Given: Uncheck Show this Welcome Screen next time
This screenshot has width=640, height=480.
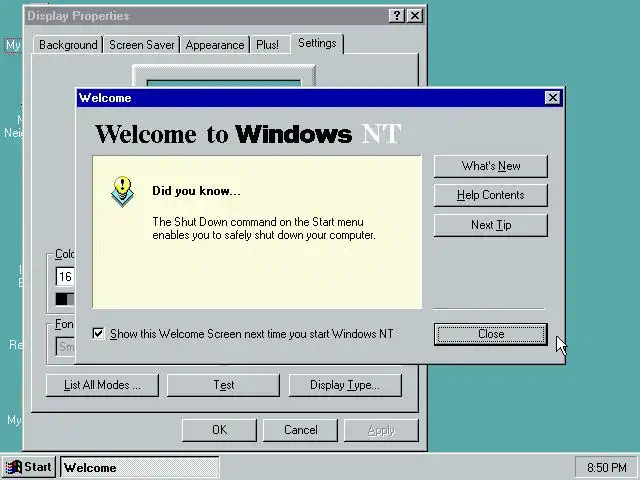Looking at the screenshot, I should [x=98, y=334].
